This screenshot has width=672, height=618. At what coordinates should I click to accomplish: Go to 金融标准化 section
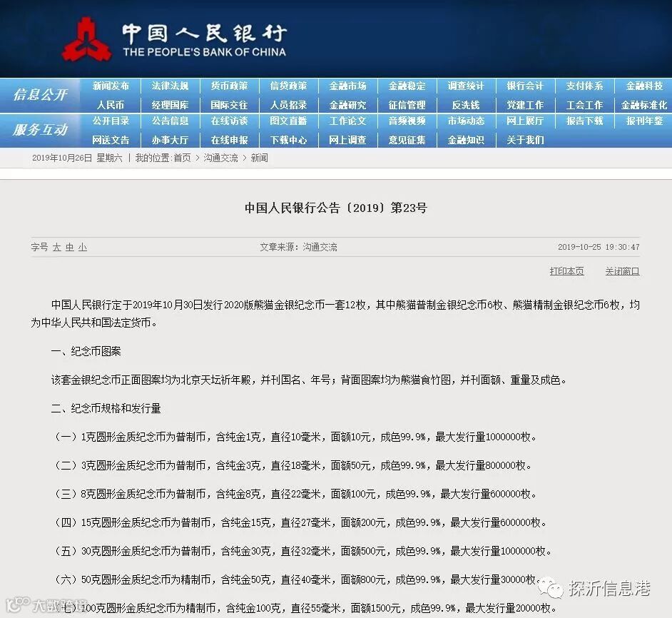(644, 105)
